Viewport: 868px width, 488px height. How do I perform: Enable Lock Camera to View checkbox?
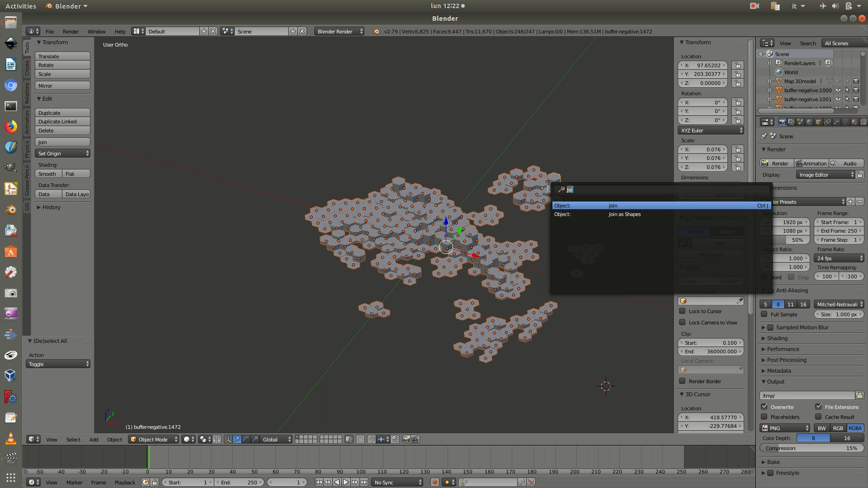pos(682,322)
